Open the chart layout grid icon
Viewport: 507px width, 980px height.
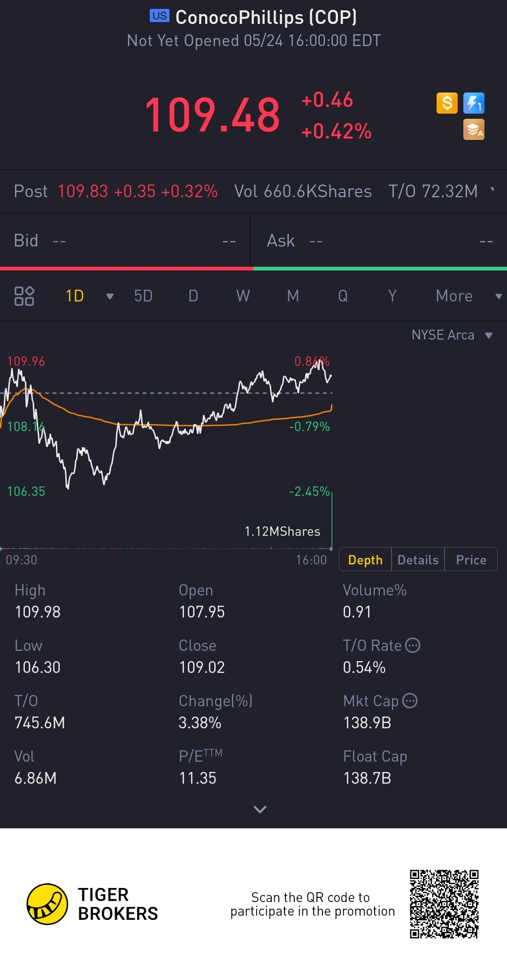coord(24,296)
